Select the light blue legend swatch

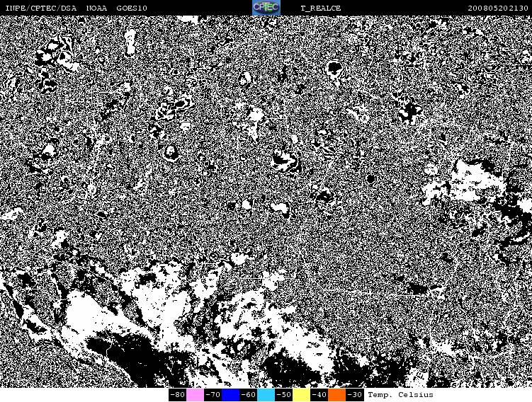click(x=266, y=395)
